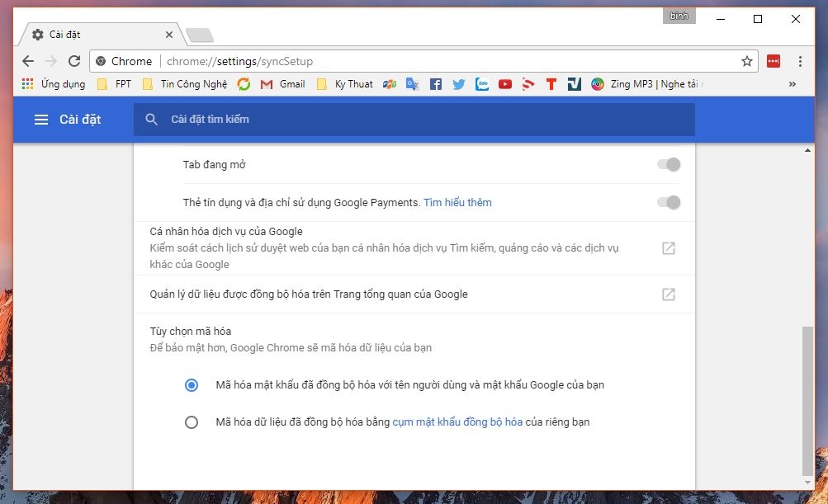Select encrypting passwords with Google credentials radio
828x504 pixels.
tap(192, 385)
